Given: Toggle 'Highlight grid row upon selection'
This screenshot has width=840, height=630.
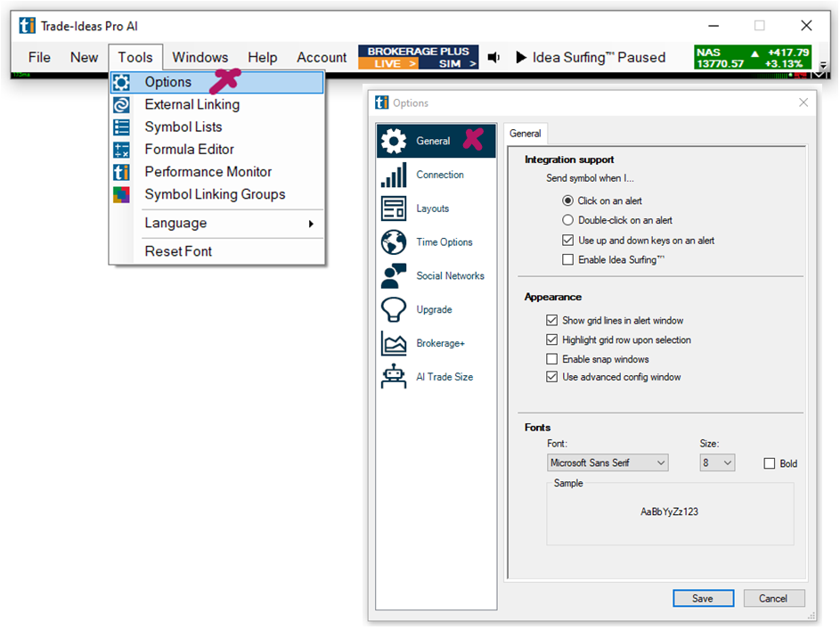Looking at the screenshot, I should tap(551, 340).
